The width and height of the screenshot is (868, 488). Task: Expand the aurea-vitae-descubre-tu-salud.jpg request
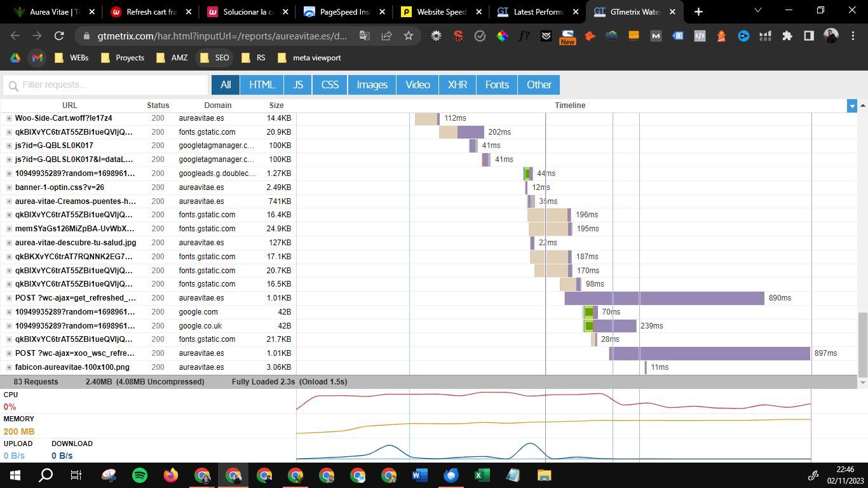click(9, 243)
